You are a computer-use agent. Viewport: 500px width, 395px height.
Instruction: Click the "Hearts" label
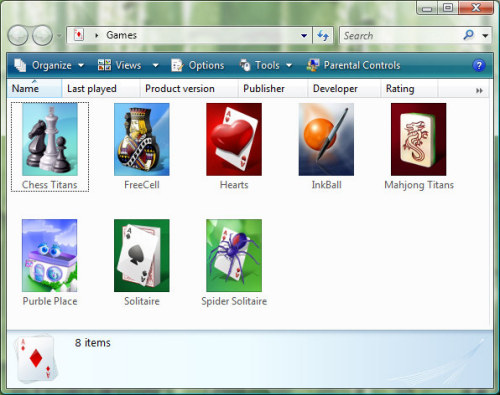[234, 184]
